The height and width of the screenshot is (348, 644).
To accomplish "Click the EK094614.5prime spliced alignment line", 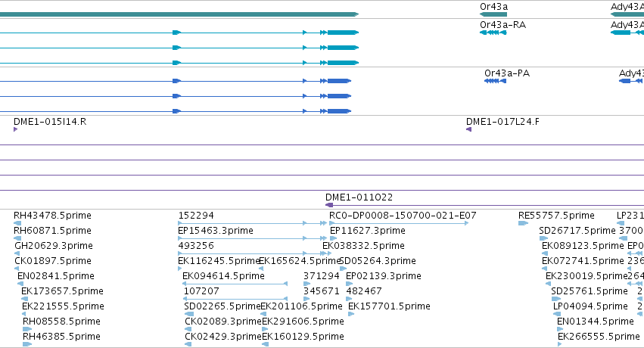I will click(235, 284).
